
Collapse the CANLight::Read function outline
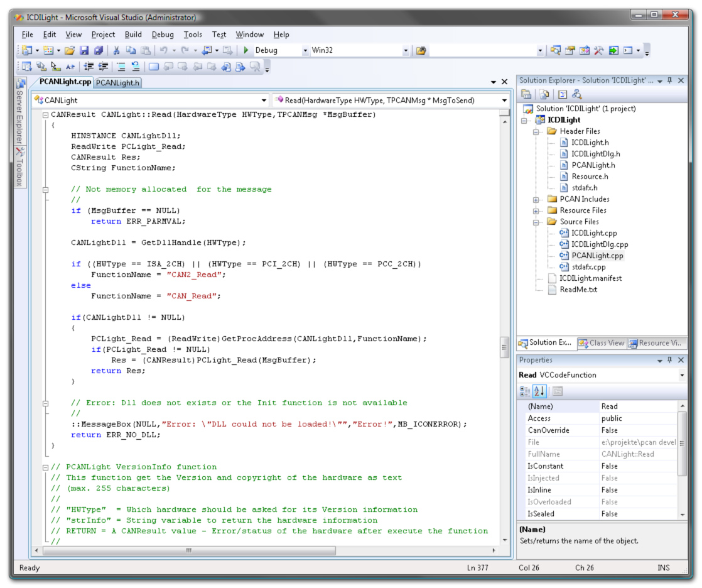(x=46, y=115)
